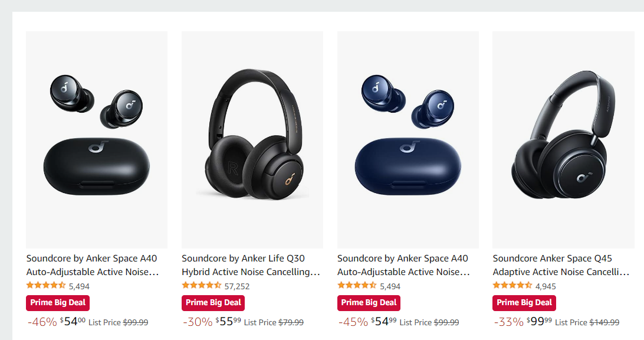Click first Soundcore Space A40 title link
The width and height of the screenshot is (644, 340).
[93, 265]
